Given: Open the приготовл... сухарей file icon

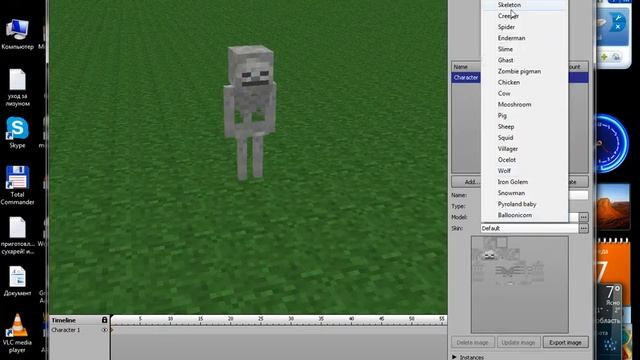Looking at the screenshot, I should (17, 236).
